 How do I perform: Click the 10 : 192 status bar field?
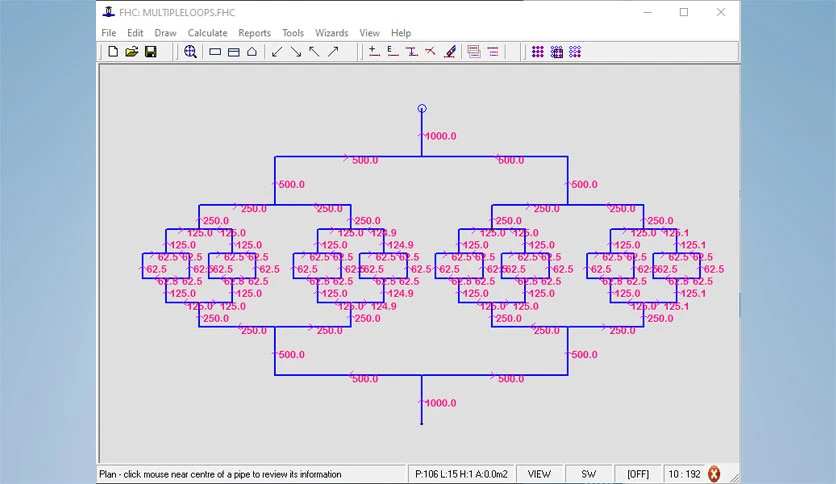(684, 474)
